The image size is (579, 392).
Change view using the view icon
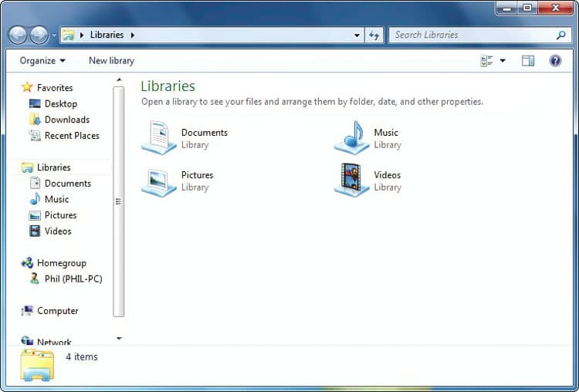pyautogui.click(x=486, y=61)
